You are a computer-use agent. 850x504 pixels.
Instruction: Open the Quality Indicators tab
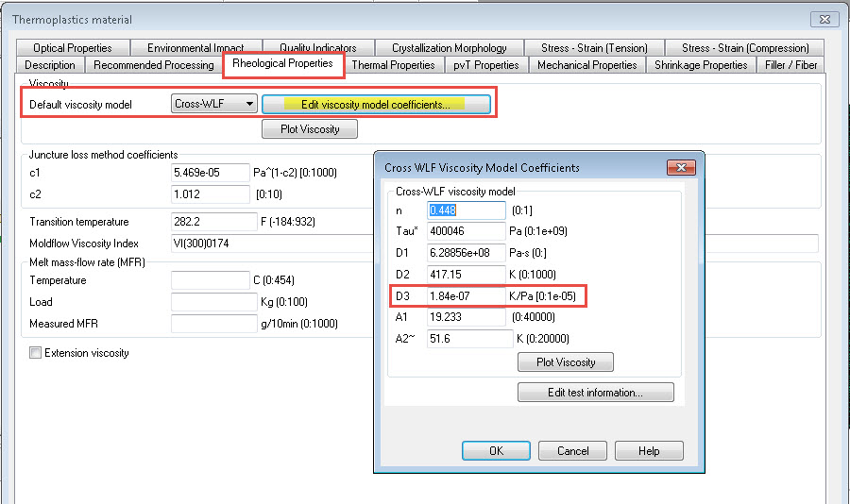(x=318, y=48)
